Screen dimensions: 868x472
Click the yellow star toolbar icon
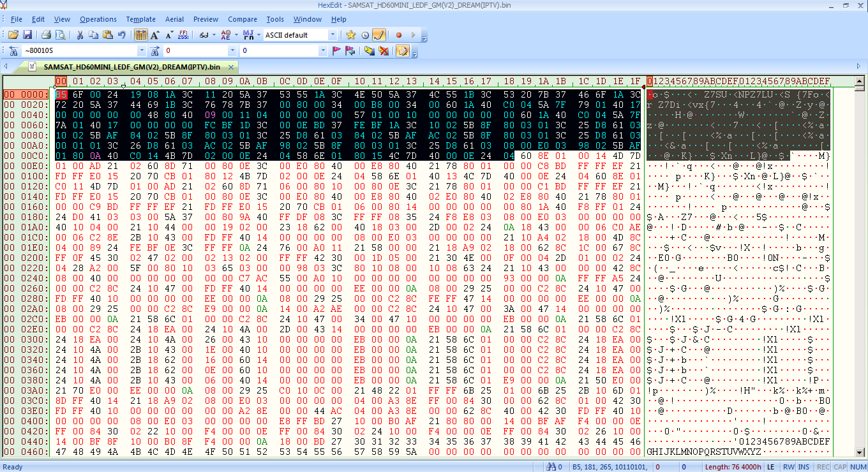350,35
